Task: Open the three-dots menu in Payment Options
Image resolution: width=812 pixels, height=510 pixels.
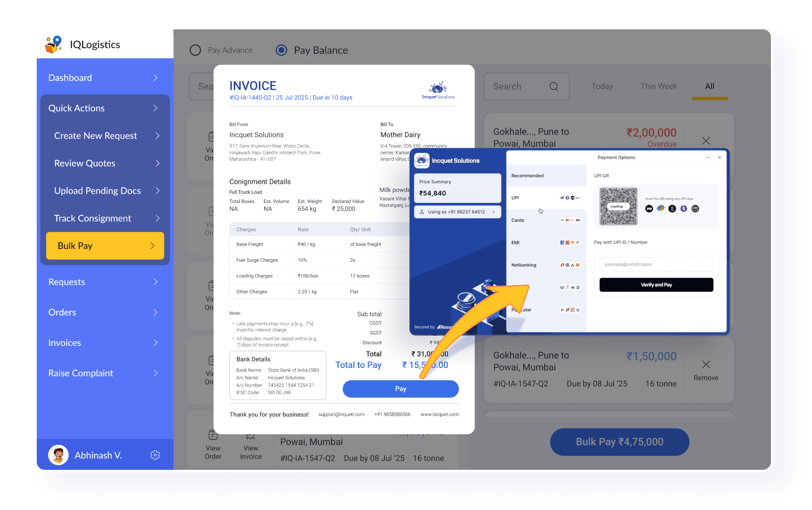Action: [708, 157]
